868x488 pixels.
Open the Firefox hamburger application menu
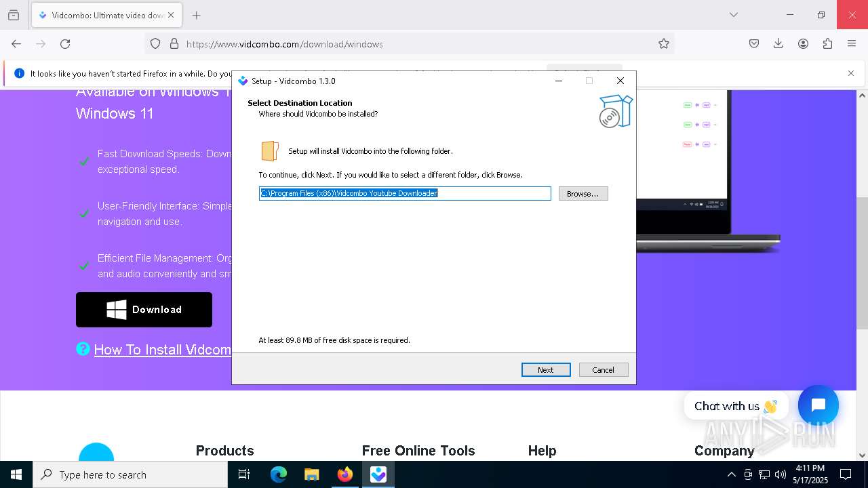852,44
